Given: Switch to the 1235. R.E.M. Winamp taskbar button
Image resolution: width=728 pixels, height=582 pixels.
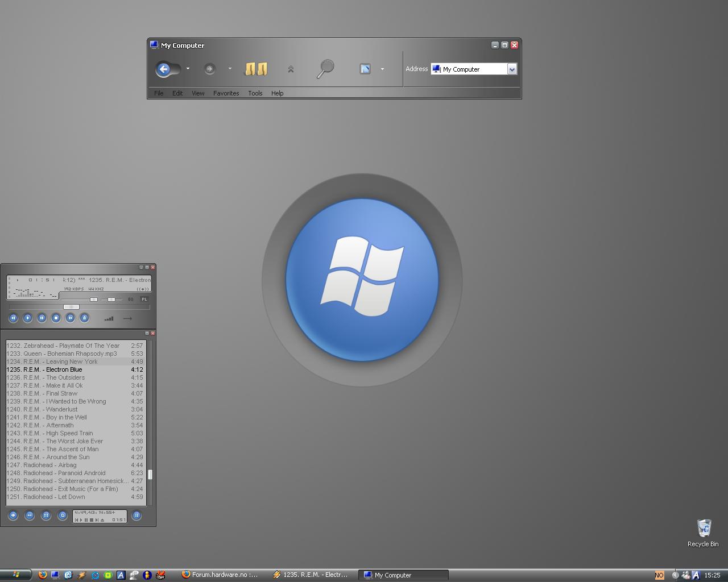Looking at the screenshot, I should pyautogui.click(x=311, y=575).
